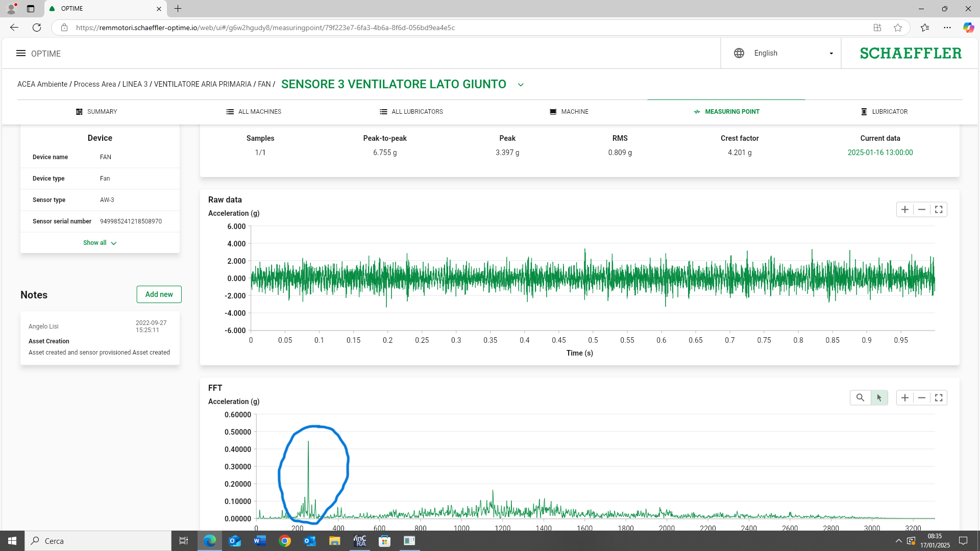Open the English language dropdown
980x551 pixels.
[x=794, y=53]
